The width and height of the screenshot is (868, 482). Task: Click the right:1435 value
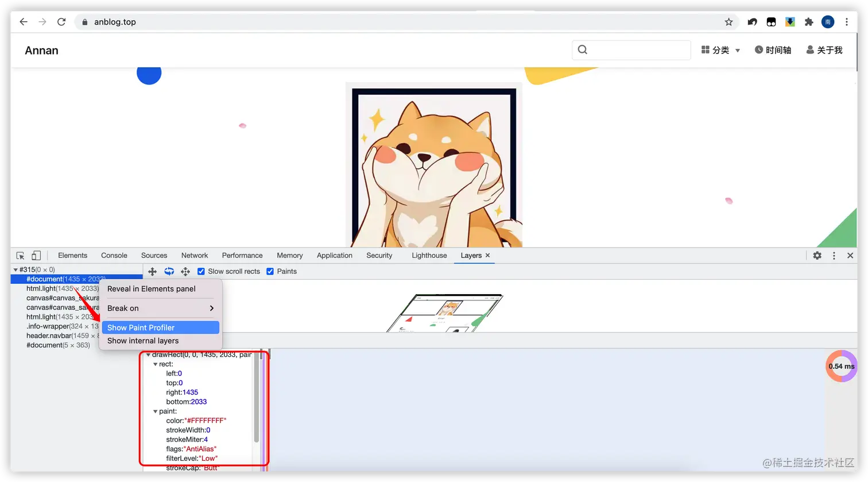point(190,392)
